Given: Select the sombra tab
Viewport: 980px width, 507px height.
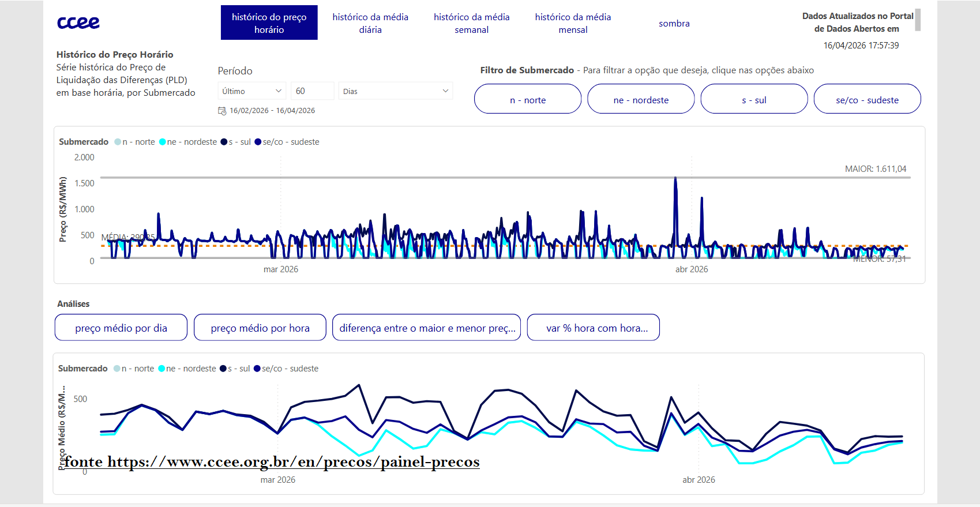Looking at the screenshot, I should (674, 23).
